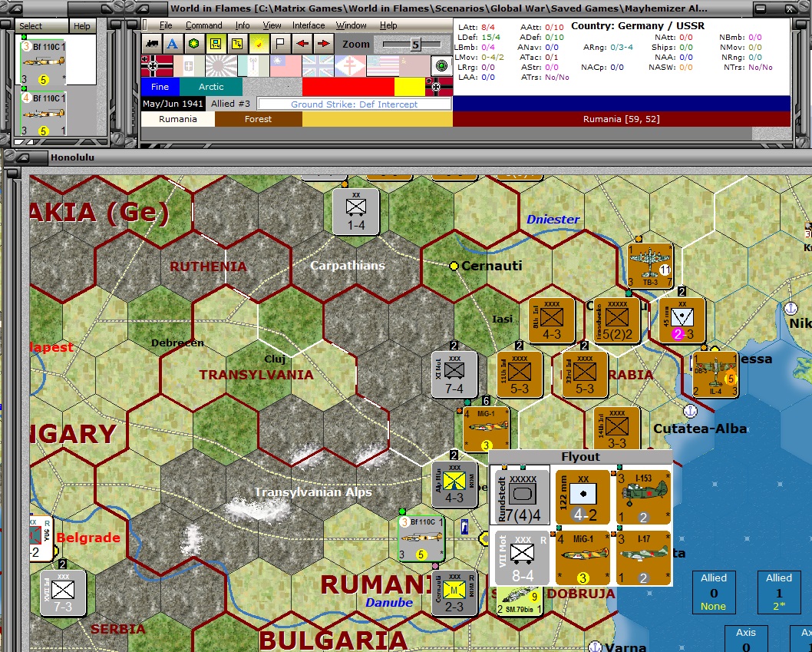Click the Arctic weather zone indicator
Screen dimensions: 812x652
pyautogui.click(x=211, y=87)
